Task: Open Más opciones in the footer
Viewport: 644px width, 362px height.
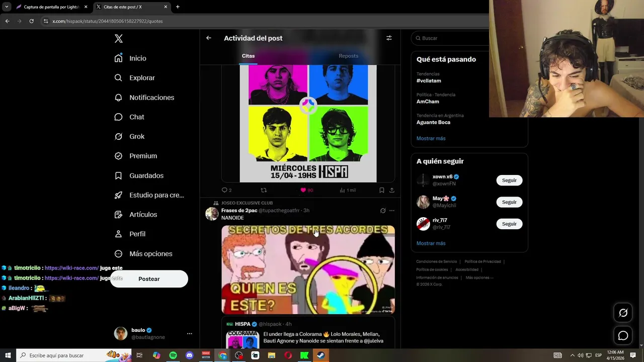Action: (479, 278)
